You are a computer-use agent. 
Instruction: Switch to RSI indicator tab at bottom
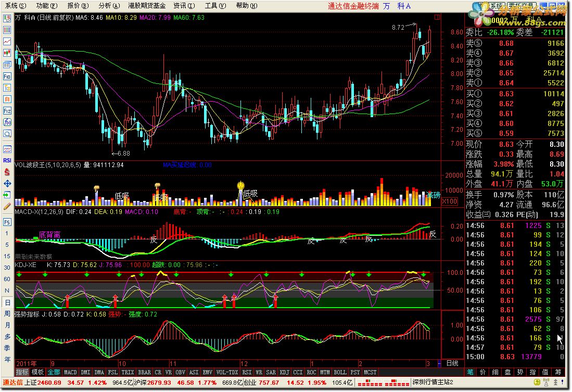(247, 372)
